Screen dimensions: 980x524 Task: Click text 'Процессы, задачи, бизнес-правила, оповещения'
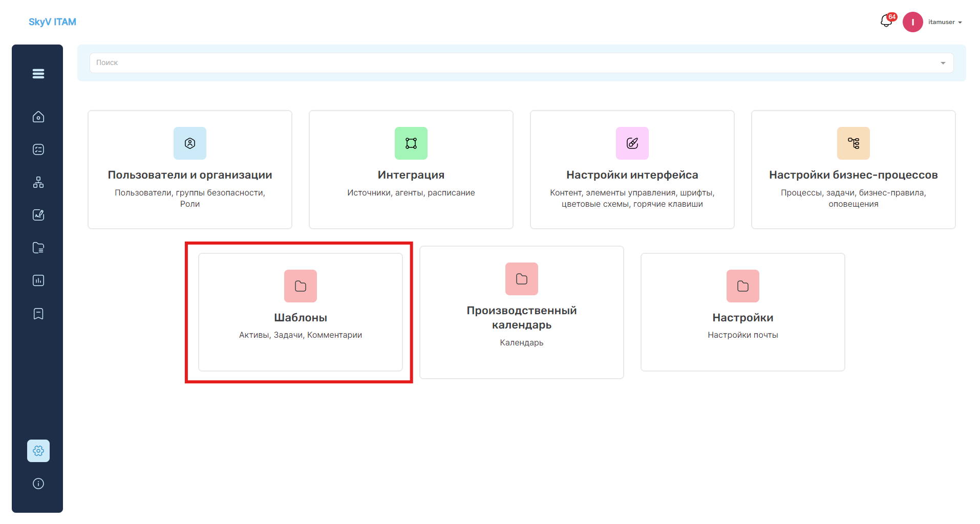(854, 198)
